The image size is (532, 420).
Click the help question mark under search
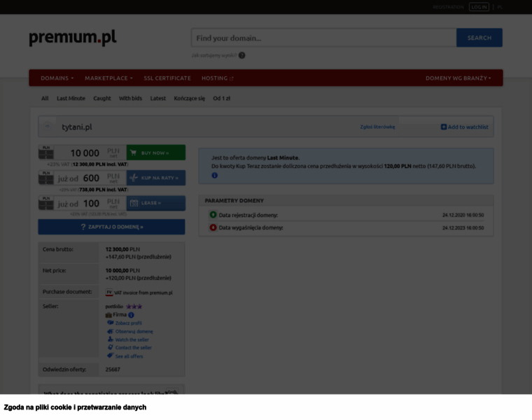241,55
